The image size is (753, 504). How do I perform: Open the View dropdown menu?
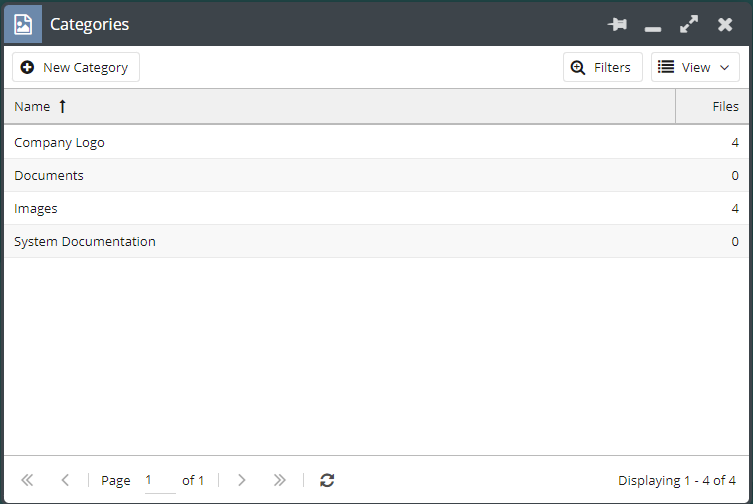click(695, 67)
